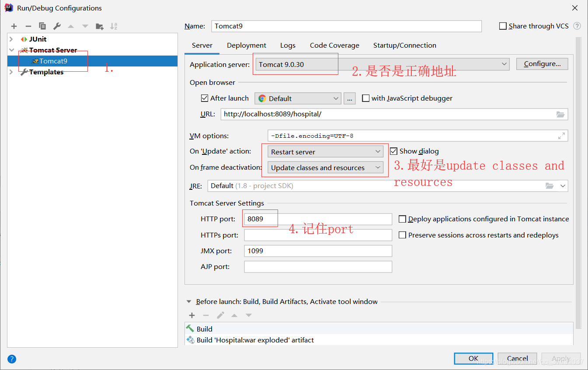Edit the selected Before launch task
This screenshot has width=588, height=370.
pyautogui.click(x=220, y=315)
